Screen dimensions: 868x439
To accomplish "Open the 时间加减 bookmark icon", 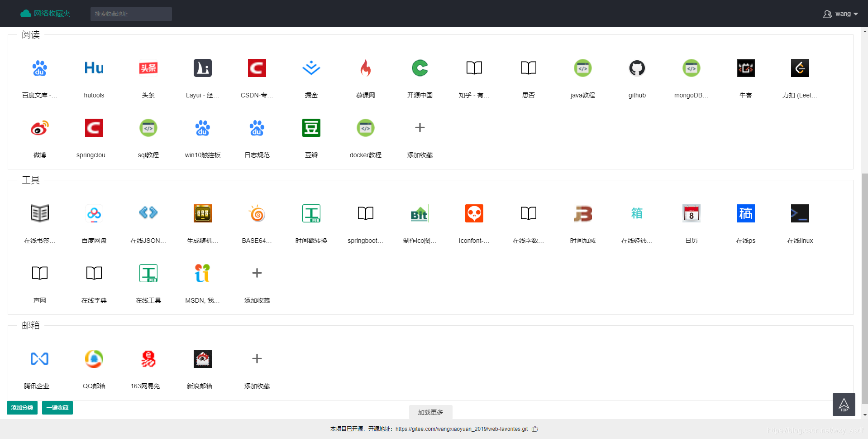I will 583,213.
